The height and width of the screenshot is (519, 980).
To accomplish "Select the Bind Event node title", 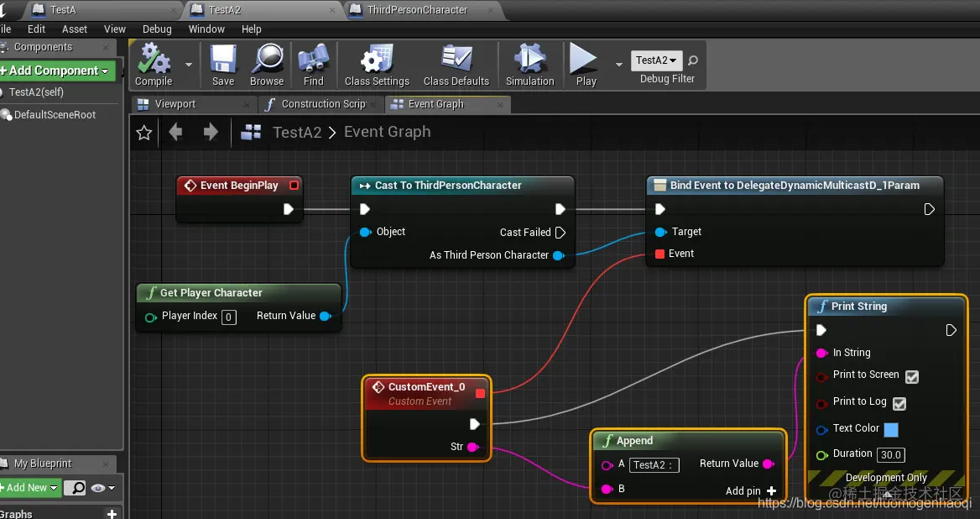I will (x=795, y=185).
